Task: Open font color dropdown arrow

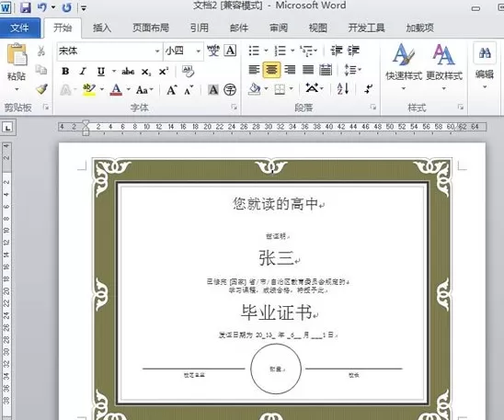Action: tap(128, 89)
